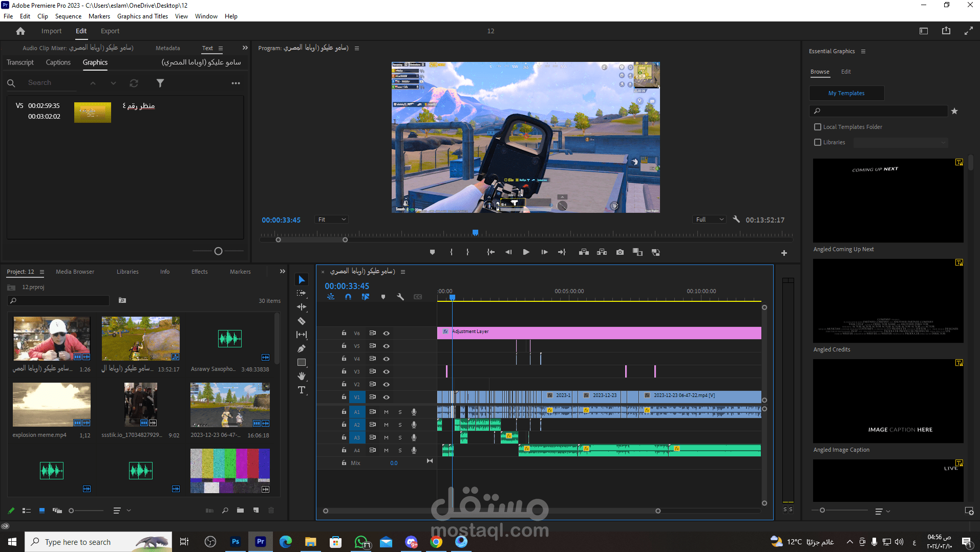The image size is (980, 552).
Task: Hide the V6 track output eye
Action: [x=387, y=333]
